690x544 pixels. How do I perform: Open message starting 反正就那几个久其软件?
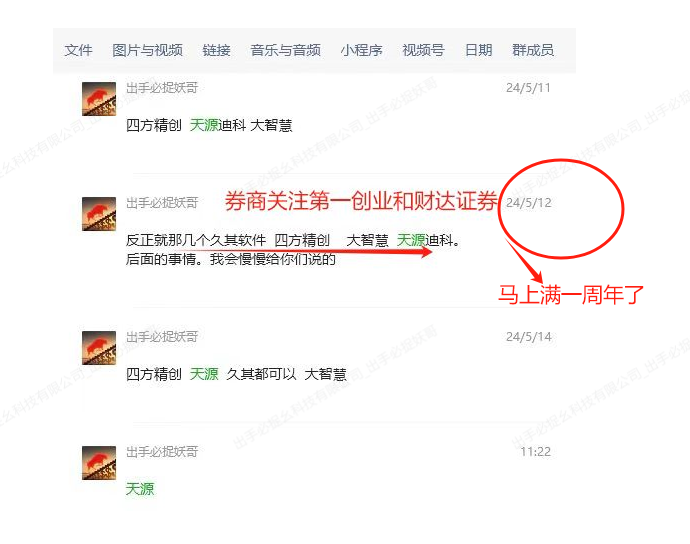pos(293,250)
